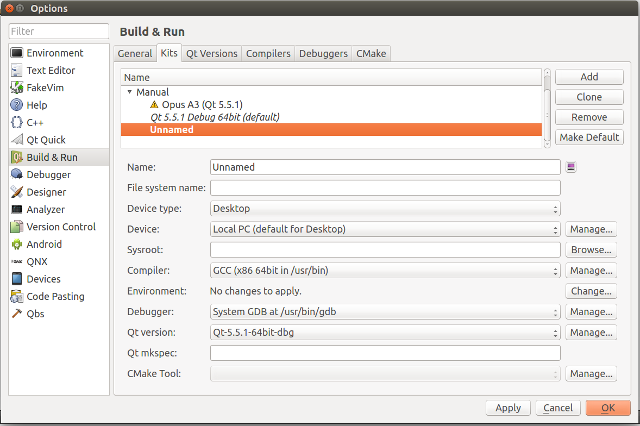Select the Unnamed kit row
The height and width of the screenshot is (426, 640).
coord(331,129)
